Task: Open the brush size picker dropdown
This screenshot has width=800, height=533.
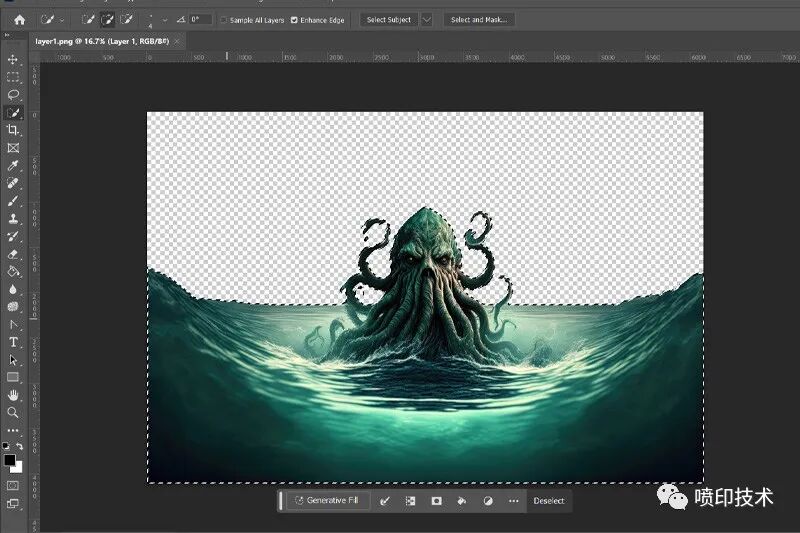Action: click(x=164, y=20)
